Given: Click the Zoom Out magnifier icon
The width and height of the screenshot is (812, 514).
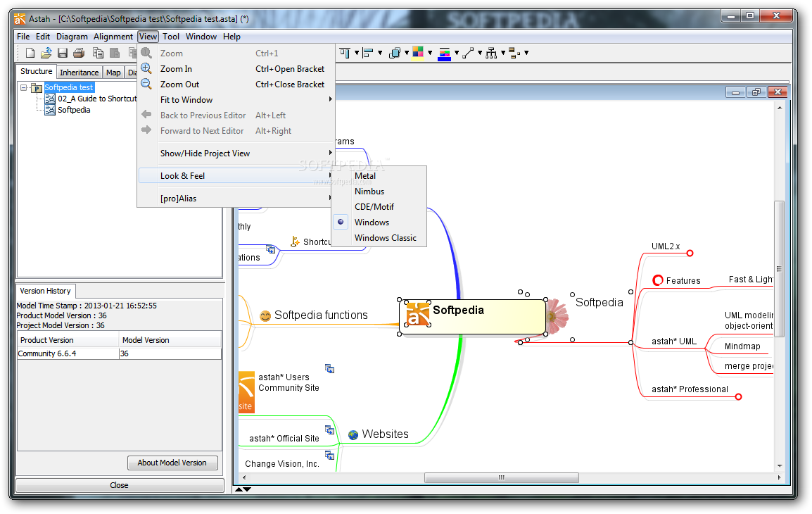Looking at the screenshot, I should pos(146,84).
